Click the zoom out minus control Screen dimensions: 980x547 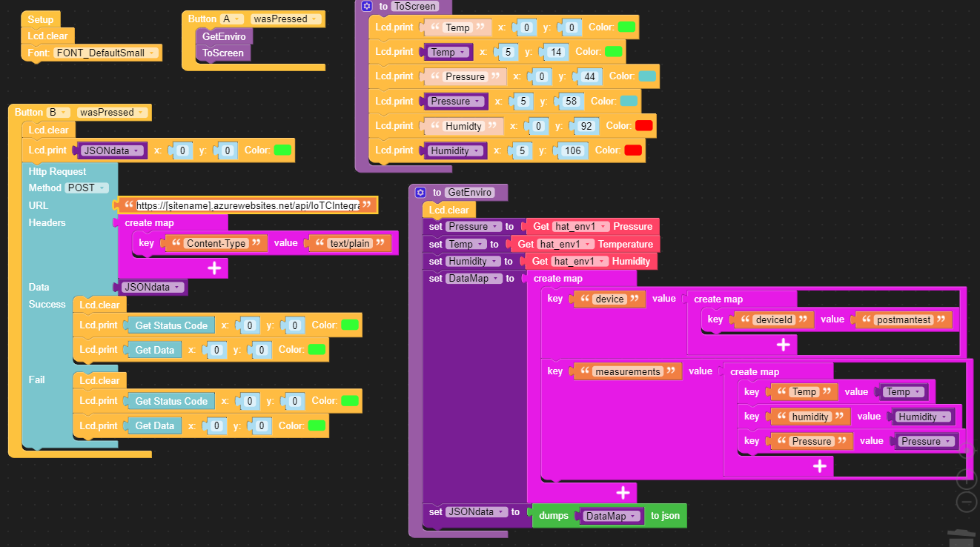click(967, 502)
